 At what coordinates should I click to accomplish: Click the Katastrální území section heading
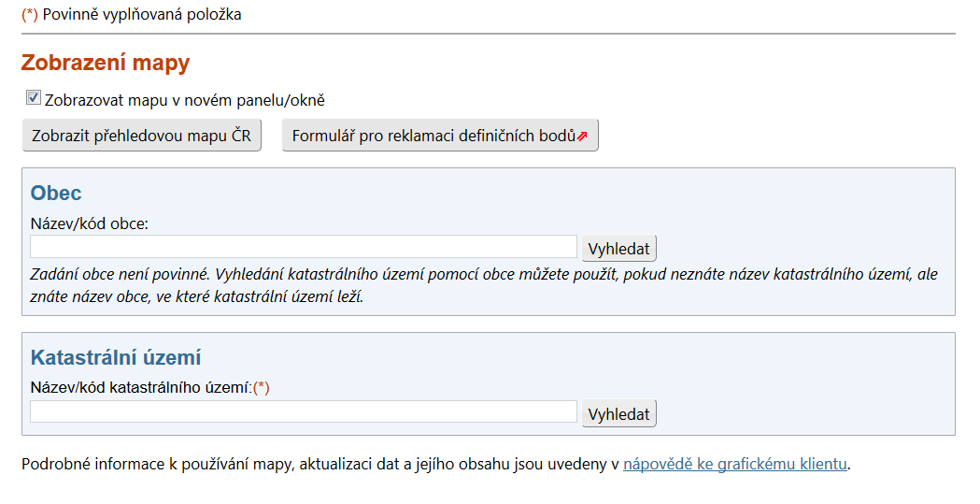(116, 358)
